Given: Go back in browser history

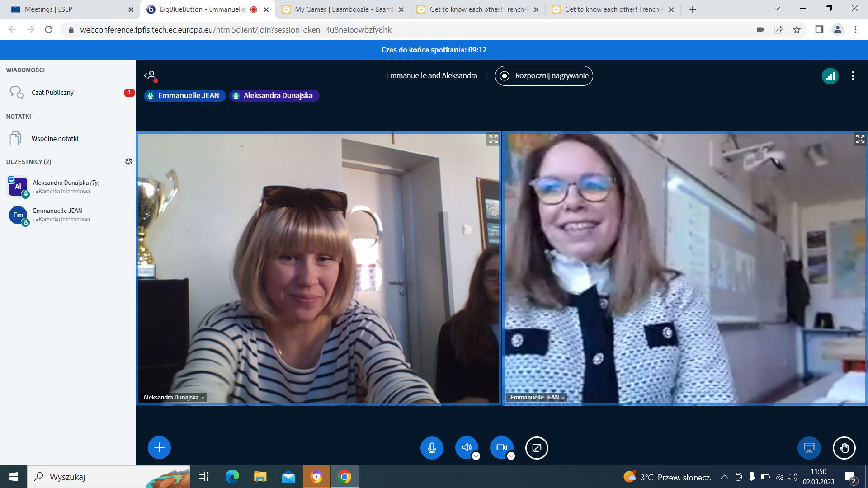Looking at the screenshot, I should [12, 29].
